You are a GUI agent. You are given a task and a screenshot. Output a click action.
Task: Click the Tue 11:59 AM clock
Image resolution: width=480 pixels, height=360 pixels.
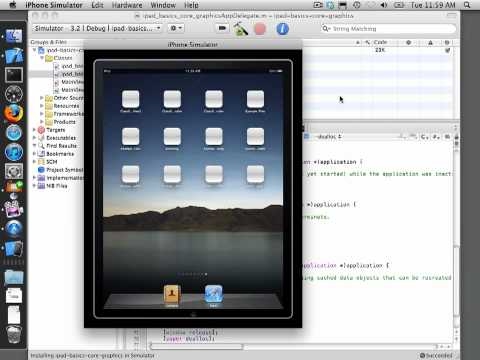(433, 5)
